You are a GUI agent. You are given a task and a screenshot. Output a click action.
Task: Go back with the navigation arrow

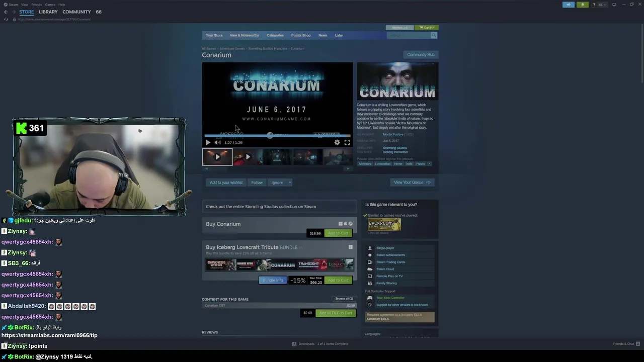tap(6, 12)
